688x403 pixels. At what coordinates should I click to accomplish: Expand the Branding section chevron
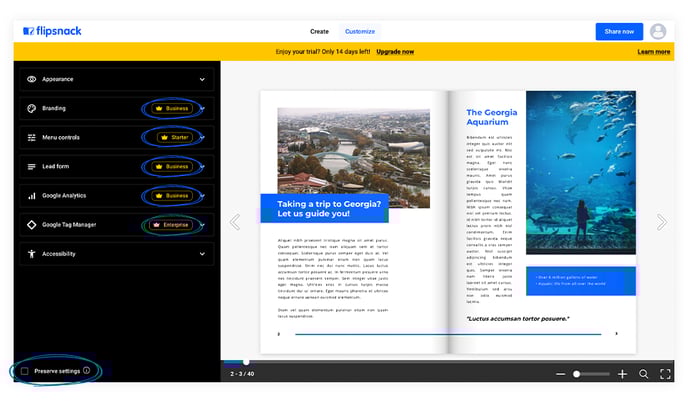click(x=203, y=108)
